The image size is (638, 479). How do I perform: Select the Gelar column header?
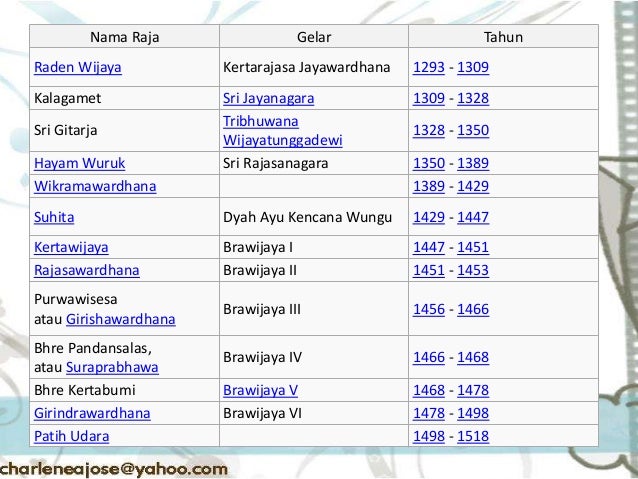point(314,37)
